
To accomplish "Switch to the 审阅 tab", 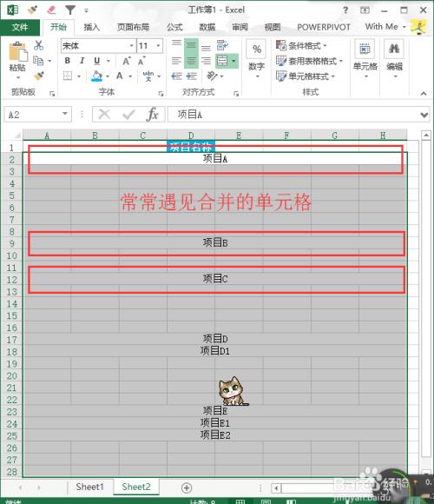I will (x=240, y=27).
